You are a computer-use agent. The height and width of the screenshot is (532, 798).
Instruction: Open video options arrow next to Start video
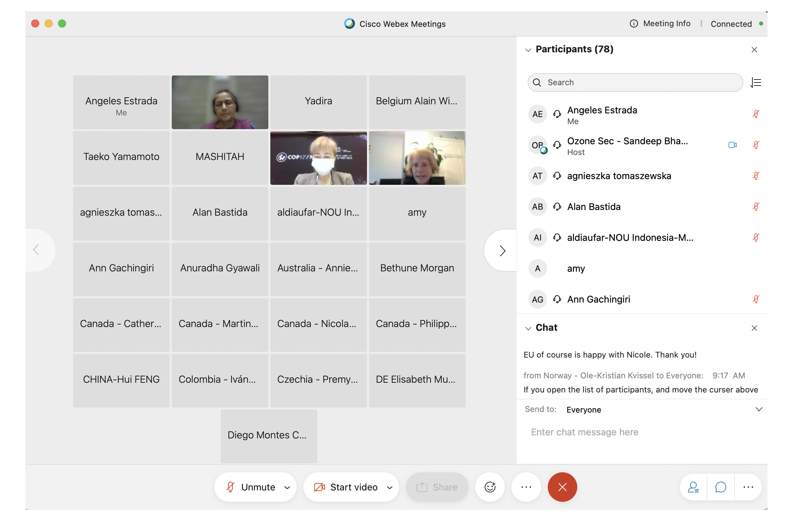(390, 487)
